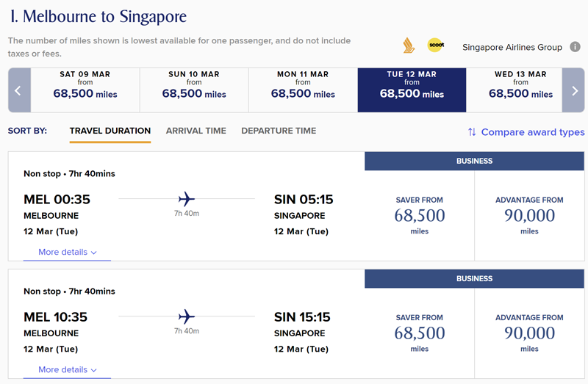The image size is (588, 384).
Task: Click airplane icon on 10:35 flight
Action: (x=187, y=316)
